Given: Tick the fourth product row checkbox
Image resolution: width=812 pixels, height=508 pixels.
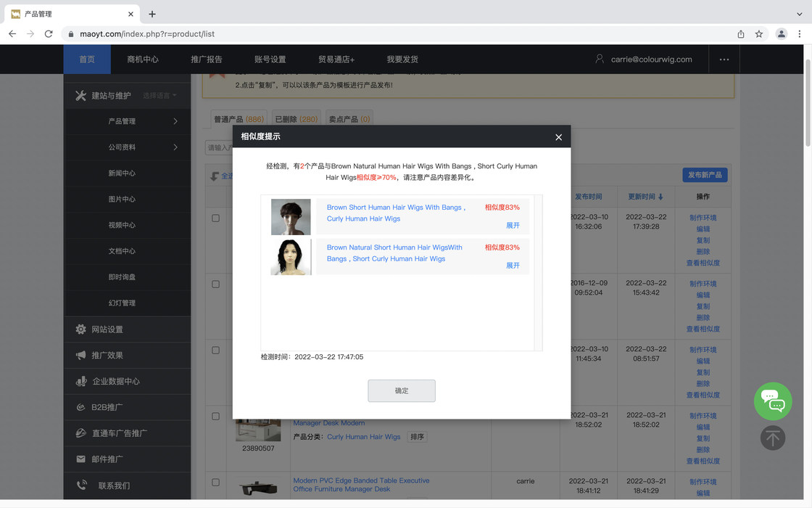Looking at the screenshot, I should pos(215,416).
